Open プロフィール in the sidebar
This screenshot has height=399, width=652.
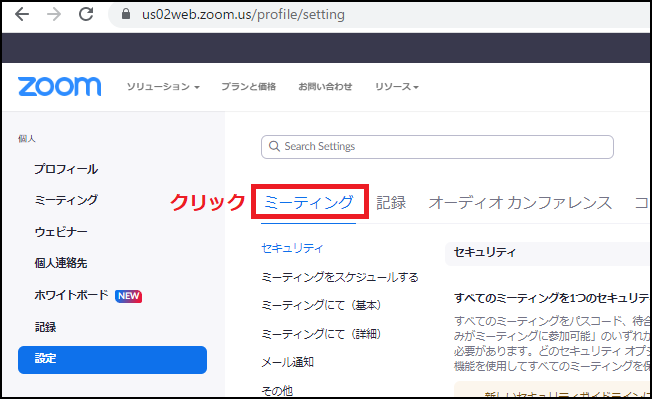coord(66,169)
